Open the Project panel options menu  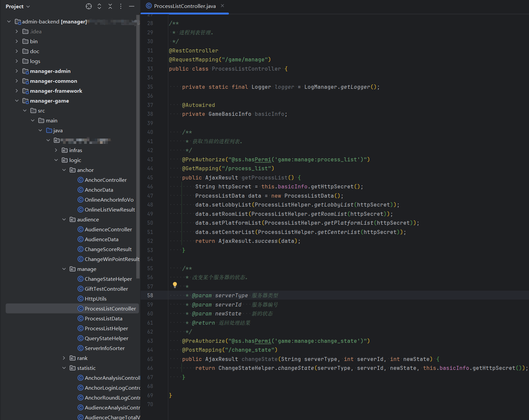(121, 6)
